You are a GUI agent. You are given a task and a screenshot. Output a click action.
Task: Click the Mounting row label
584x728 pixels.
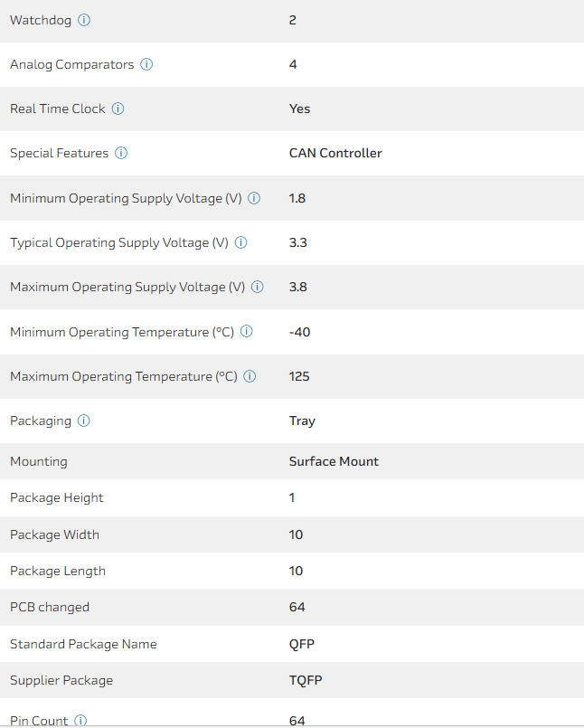(39, 461)
